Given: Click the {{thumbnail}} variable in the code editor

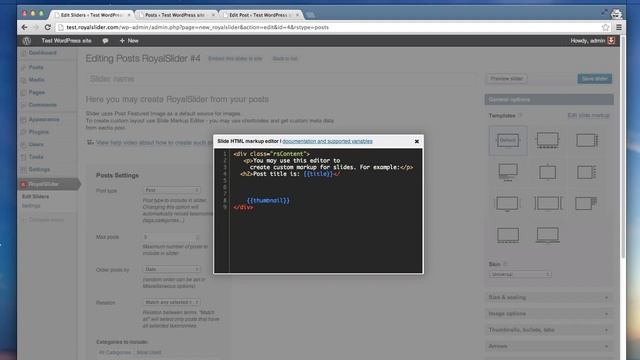Looking at the screenshot, I should [x=268, y=200].
